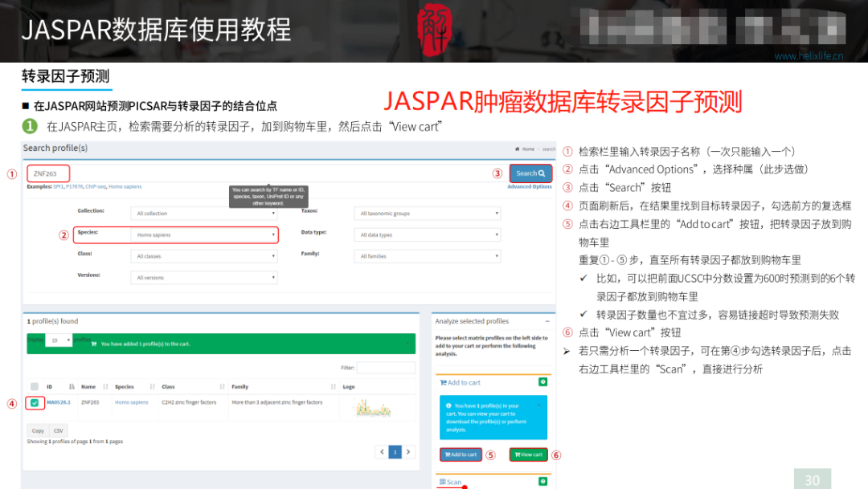Click the Home breadcrumb house icon
The height and width of the screenshot is (489, 868).
pyautogui.click(x=517, y=149)
